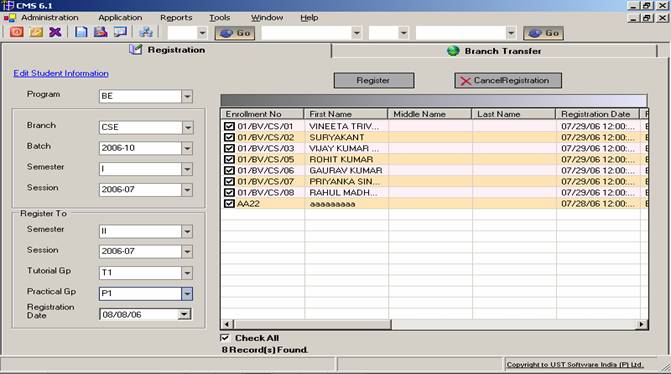The height and width of the screenshot is (374, 671).
Task: Click the save disk toolbar icon
Action: tap(101, 32)
